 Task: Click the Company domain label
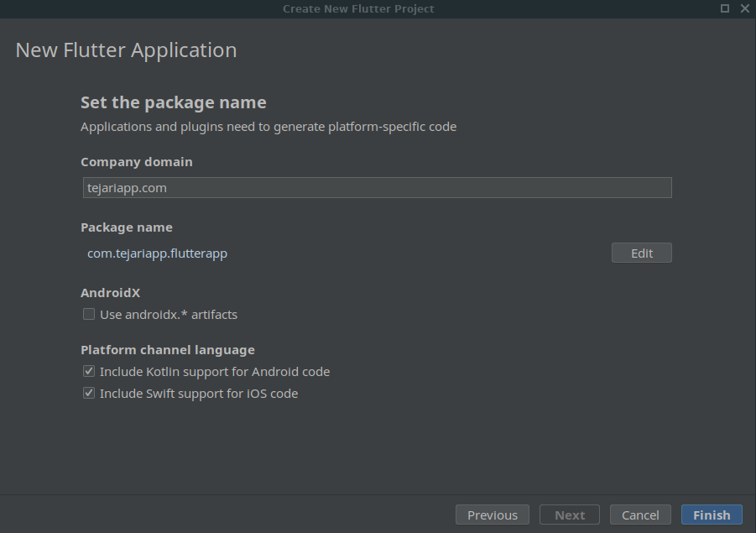coord(136,162)
